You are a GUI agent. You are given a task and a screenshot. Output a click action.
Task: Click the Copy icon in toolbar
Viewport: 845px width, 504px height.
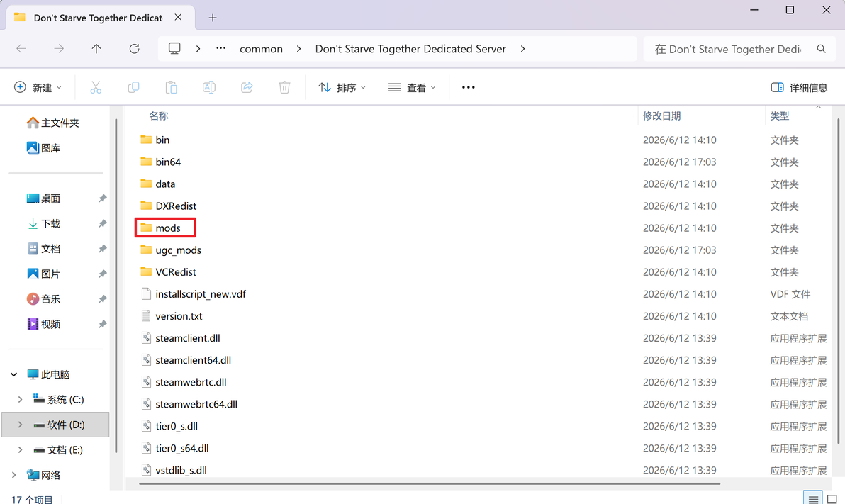click(x=133, y=87)
